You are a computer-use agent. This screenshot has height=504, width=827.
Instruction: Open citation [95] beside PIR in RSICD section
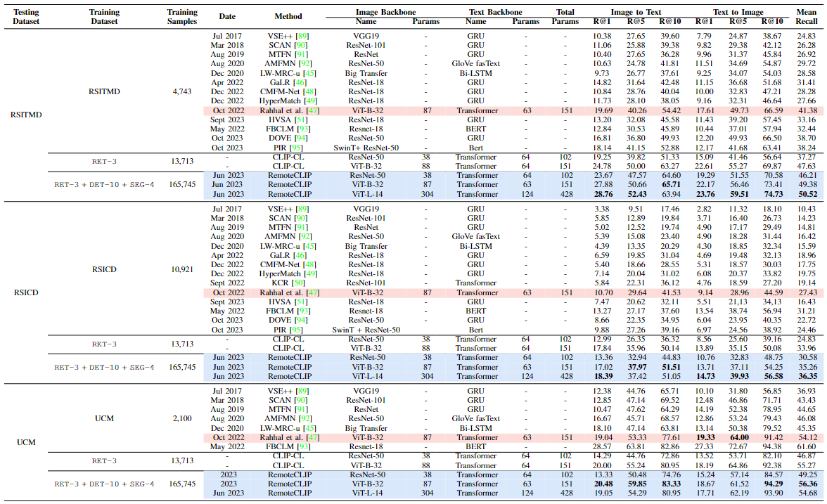(296, 330)
